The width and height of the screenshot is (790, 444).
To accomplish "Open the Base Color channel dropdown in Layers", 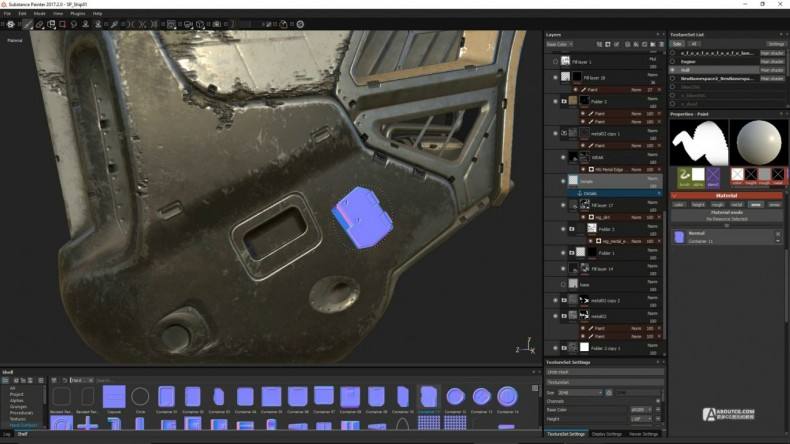I will (x=559, y=44).
